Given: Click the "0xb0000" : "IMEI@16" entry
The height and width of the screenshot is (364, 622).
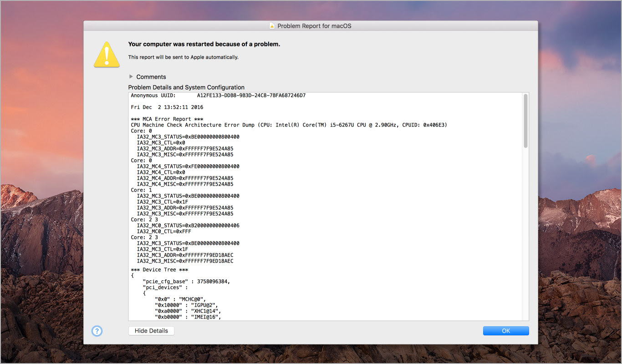Looking at the screenshot, I should pos(188,317).
